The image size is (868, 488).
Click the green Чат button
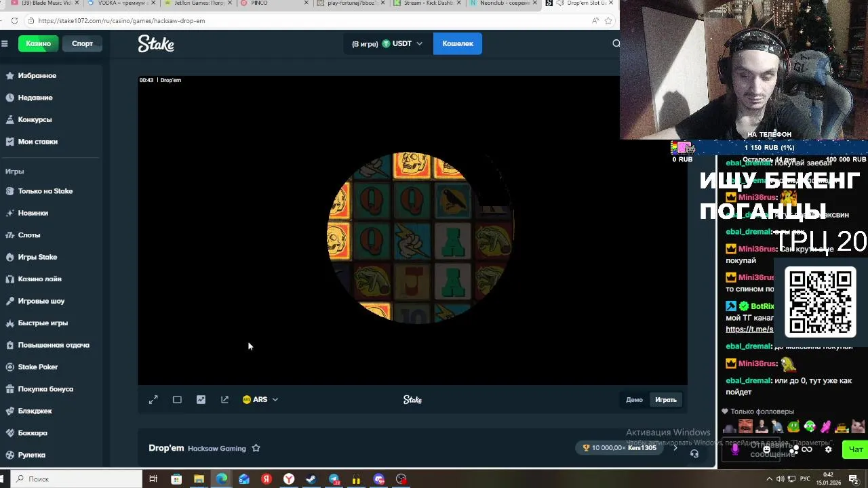854,449
